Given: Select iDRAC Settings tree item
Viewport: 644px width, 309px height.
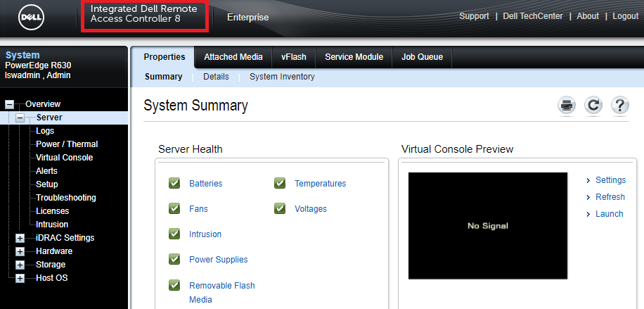Looking at the screenshot, I should click(x=65, y=238).
